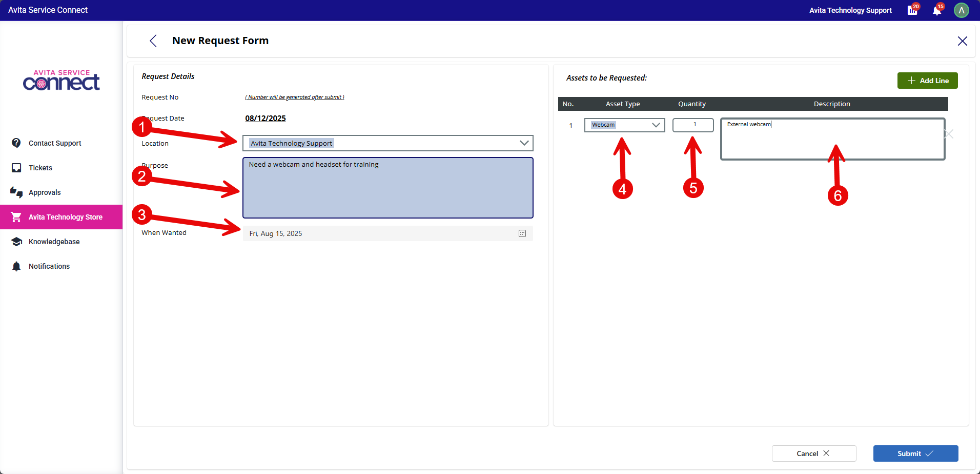Open the dashboard chart icon in header
980x474 pixels.
click(x=912, y=10)
